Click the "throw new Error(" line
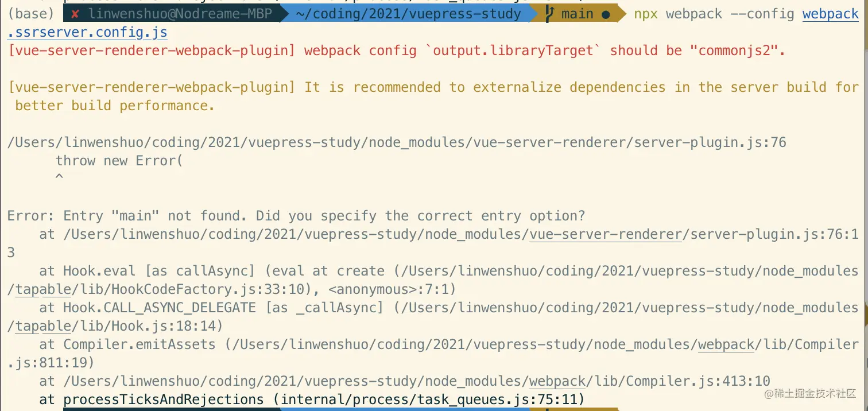The width and height of the screenshot is (868, 411). [119, 161]
